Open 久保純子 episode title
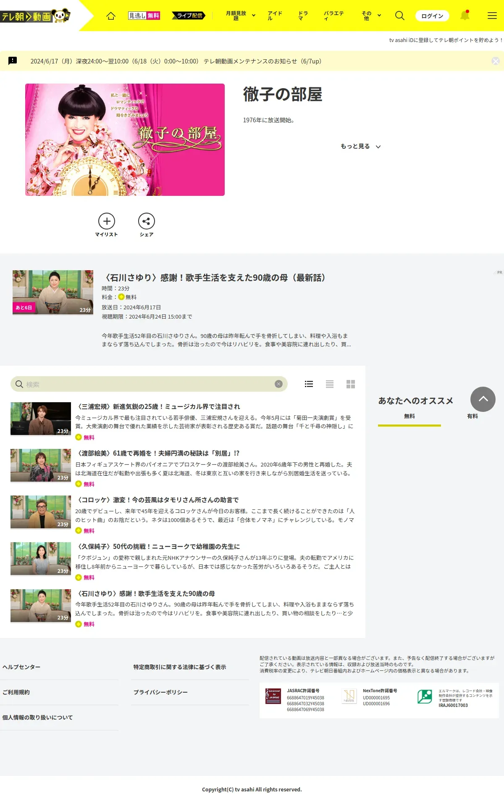The width and height of the screenshot is (504, 812). 158,546
